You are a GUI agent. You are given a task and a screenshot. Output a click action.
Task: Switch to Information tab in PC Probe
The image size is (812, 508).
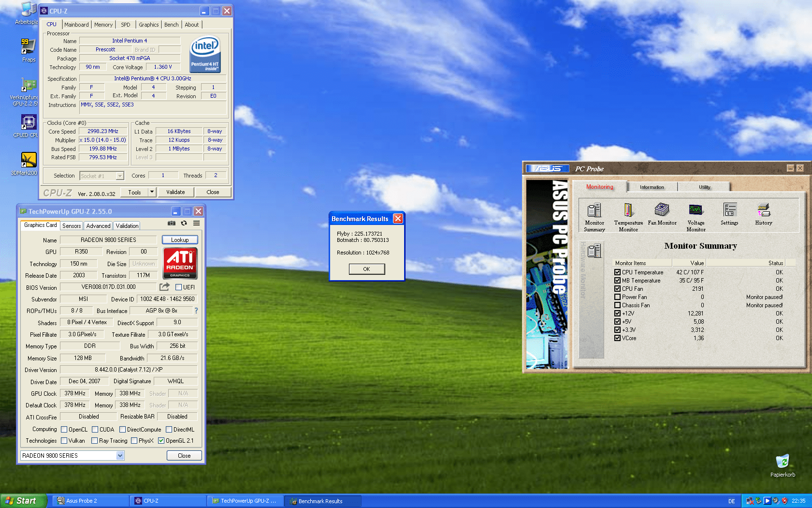[652, 187]
